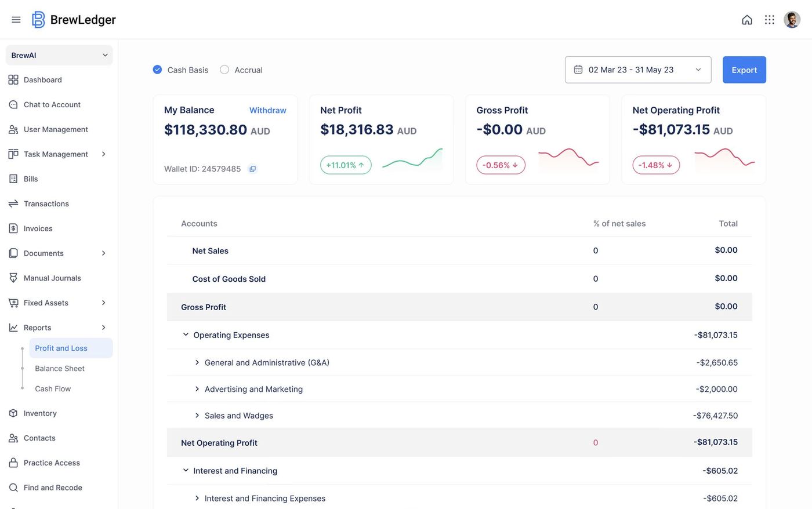Expand Advertising and Marketing row
Image resolution: width=812 pixels, height=509 pixels.
coord(197,389)
